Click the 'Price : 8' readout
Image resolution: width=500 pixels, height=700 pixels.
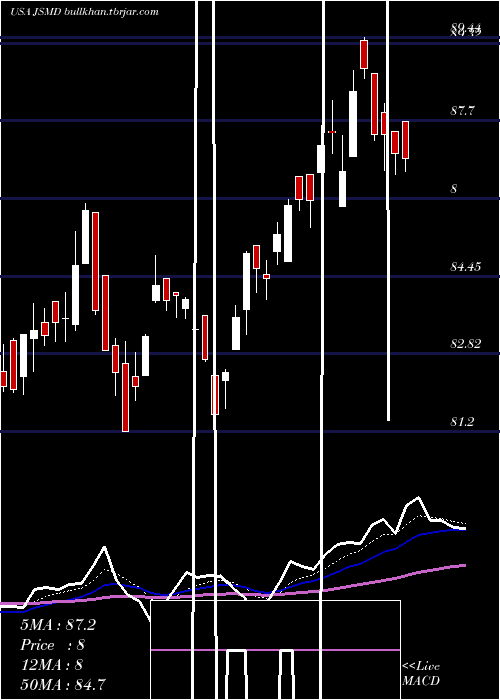52,645
